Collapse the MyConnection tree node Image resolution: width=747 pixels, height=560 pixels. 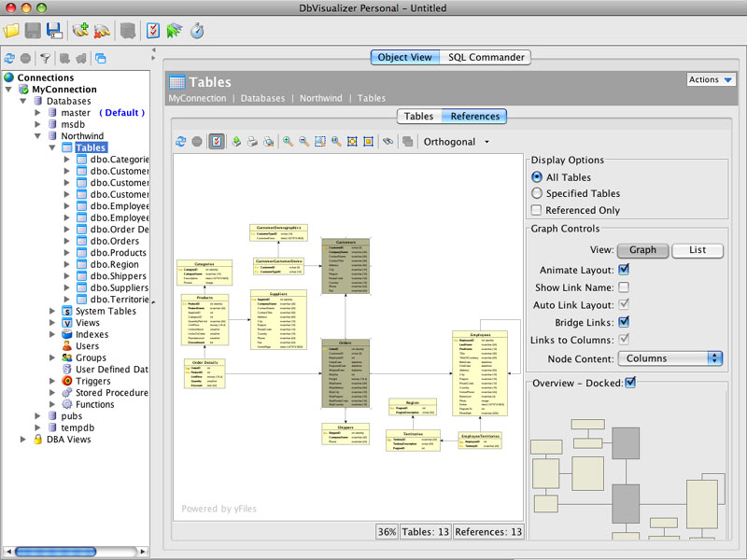[x=8, y=89]
